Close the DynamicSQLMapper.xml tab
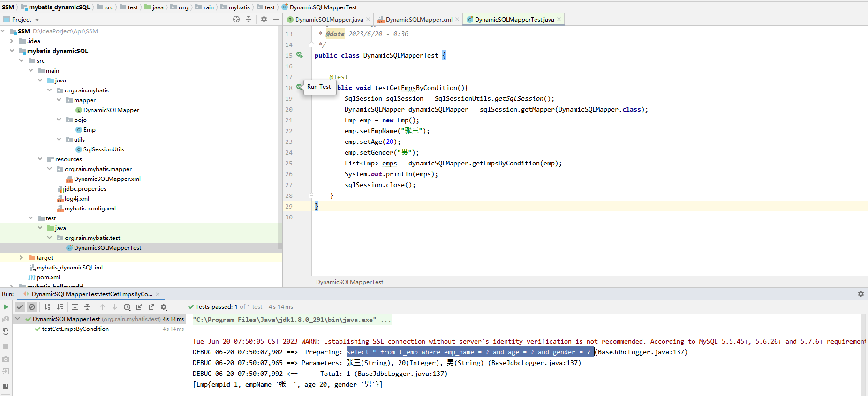Screen dimensions: 868x396 457,19
